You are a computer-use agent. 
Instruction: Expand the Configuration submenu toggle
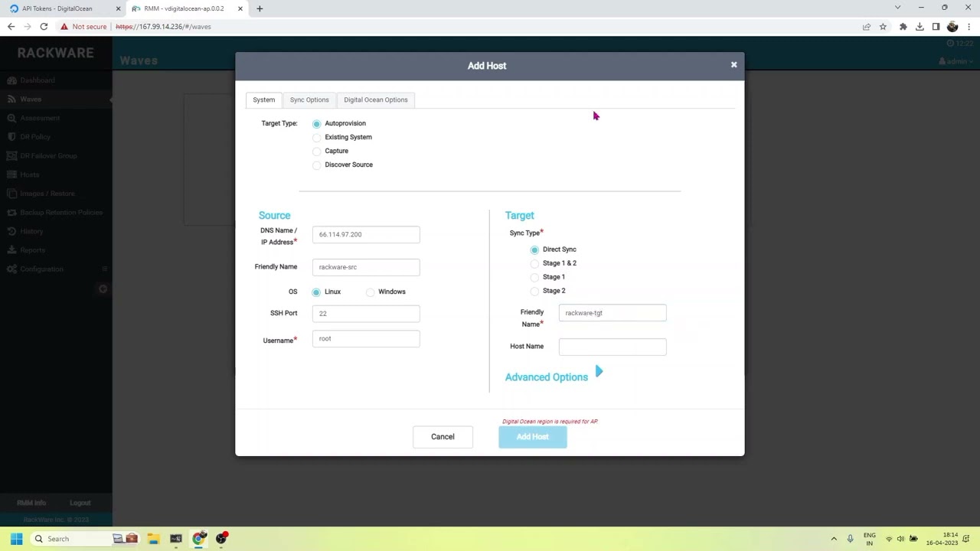click(105, 269)
